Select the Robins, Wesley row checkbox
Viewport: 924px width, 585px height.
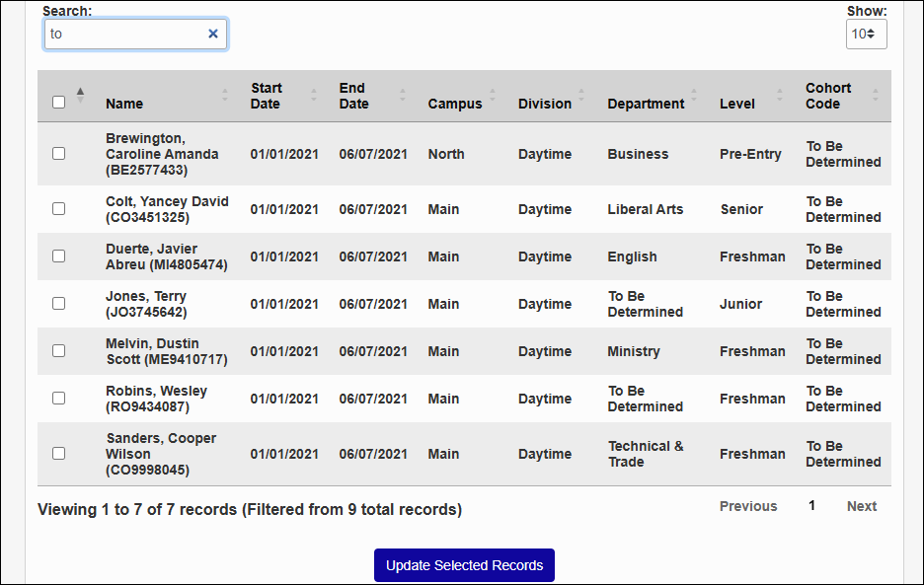pos(58,399)
